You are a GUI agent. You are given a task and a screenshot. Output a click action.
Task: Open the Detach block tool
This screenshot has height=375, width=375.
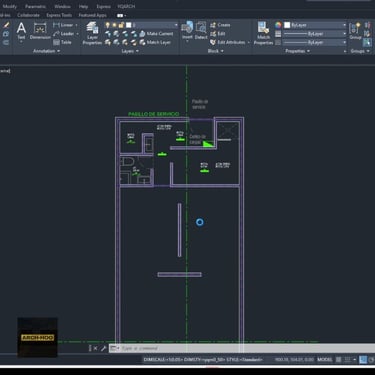[x=201, y=31]
